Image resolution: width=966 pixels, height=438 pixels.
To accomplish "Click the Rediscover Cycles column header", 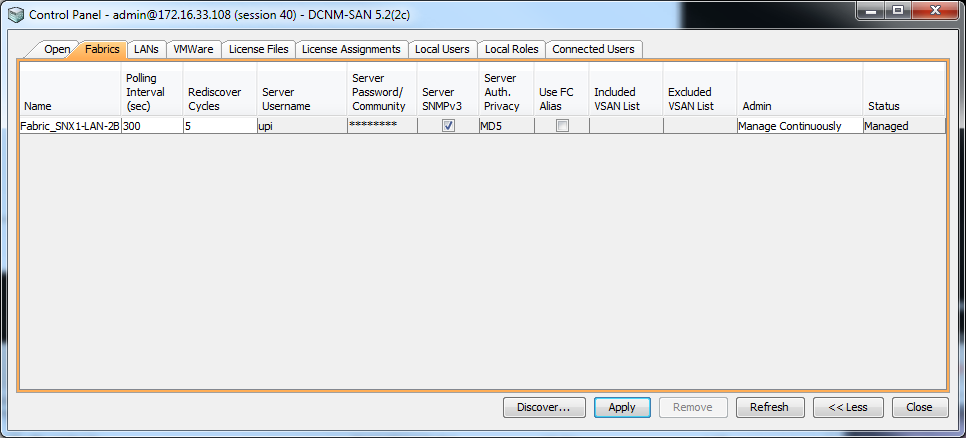I will coord(220,89).
